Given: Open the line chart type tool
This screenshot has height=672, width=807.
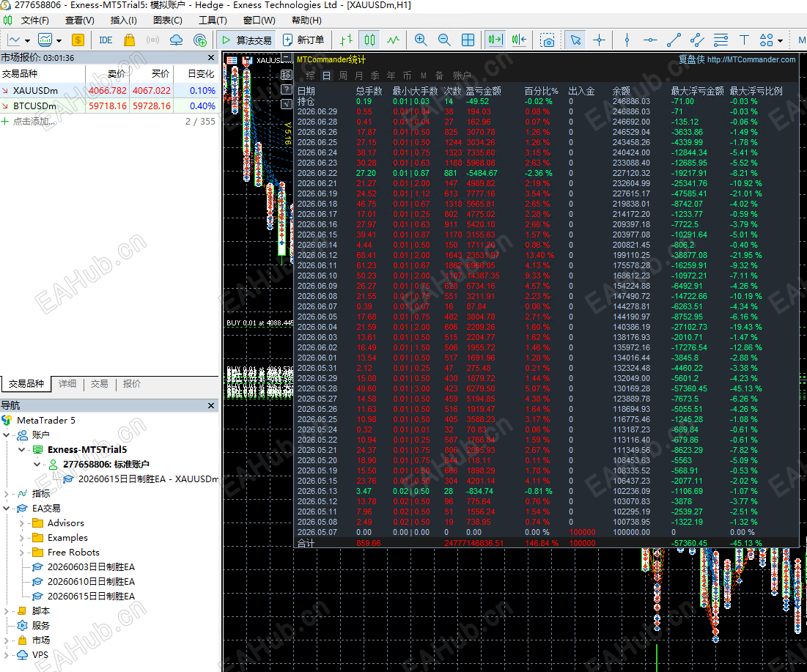Looking at the screenshot, I should [x=14, y=40].
